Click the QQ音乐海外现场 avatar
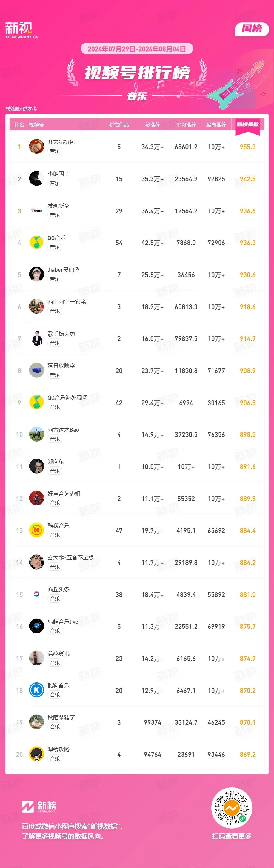 [36, 402]
